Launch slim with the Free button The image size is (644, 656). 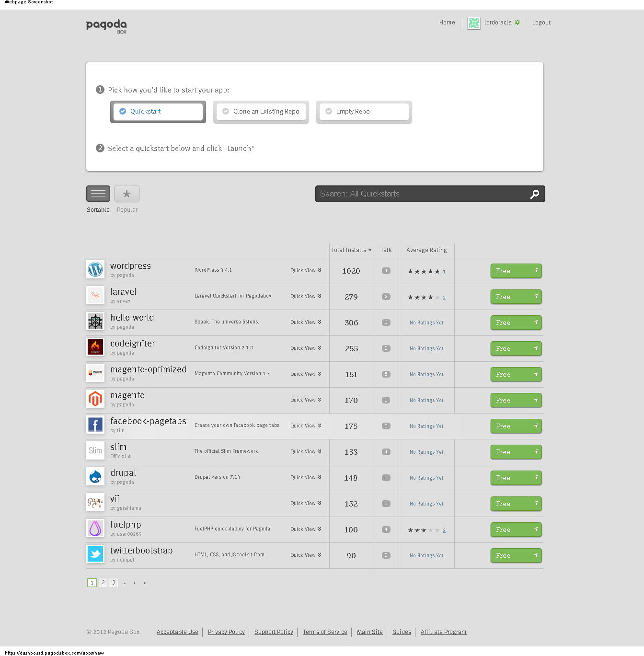click(516, 452)
